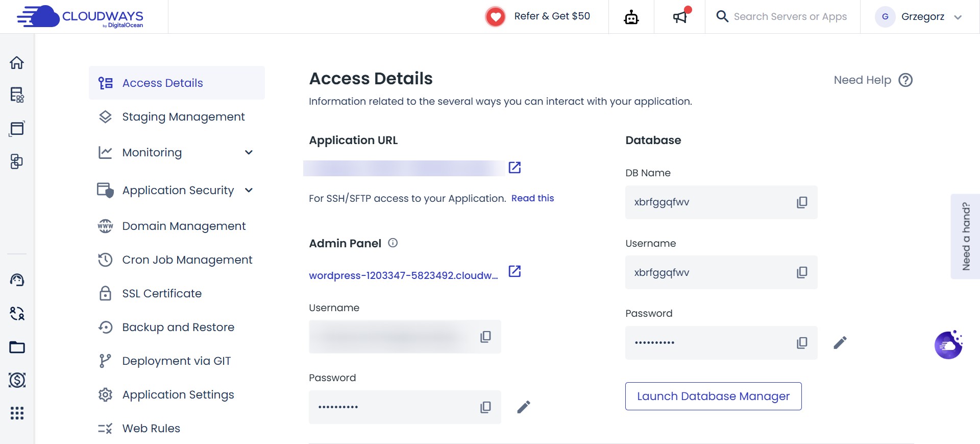Click the Refer & Get $50 heart icon
This screenshot has width=980, height=444.
(x=495, y=17)
